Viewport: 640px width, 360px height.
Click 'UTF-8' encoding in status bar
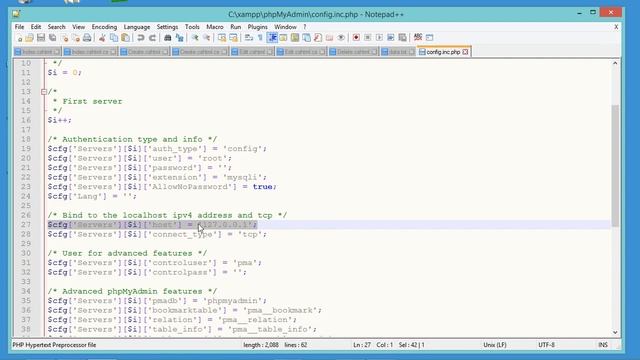pyautogui.click(x=546, y=345)
